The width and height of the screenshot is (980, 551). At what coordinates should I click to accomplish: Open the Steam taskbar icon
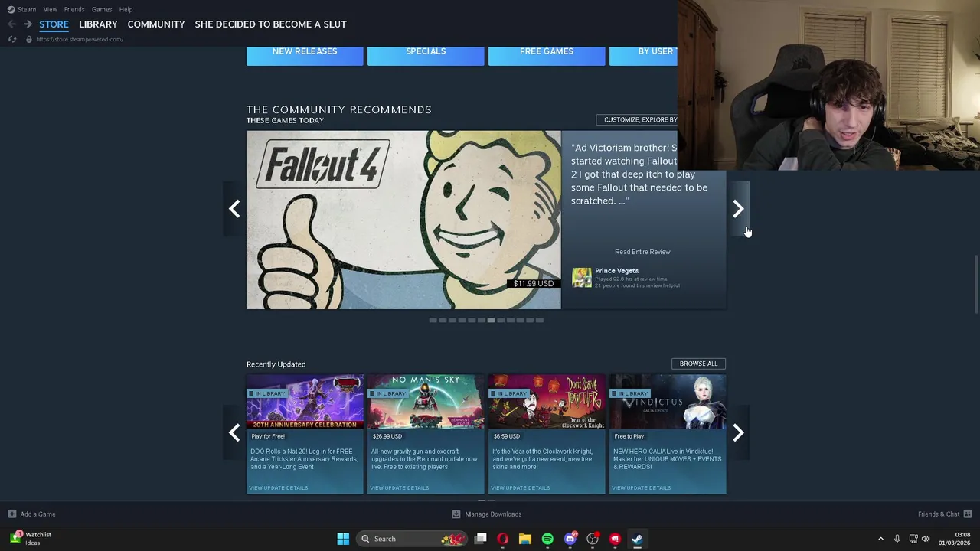637,539
